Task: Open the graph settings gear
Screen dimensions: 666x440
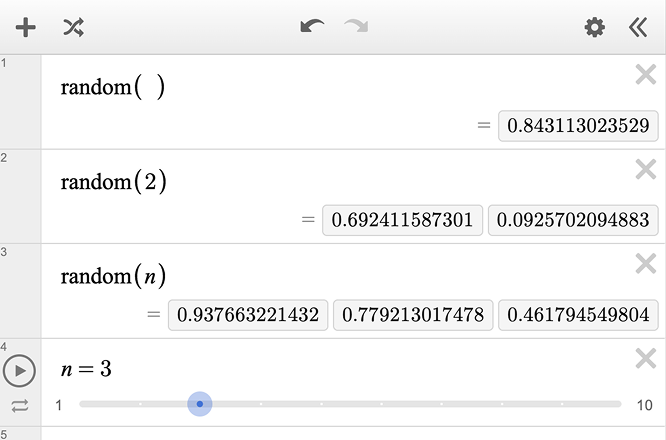Action: coord(595,27)
